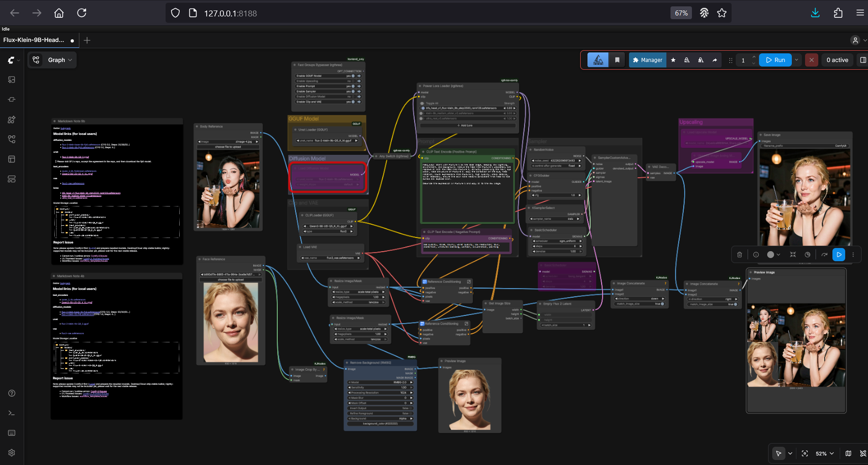Toggle Enable Prompt switch
This screenshot has width=868, height=465.
[353, 86]
